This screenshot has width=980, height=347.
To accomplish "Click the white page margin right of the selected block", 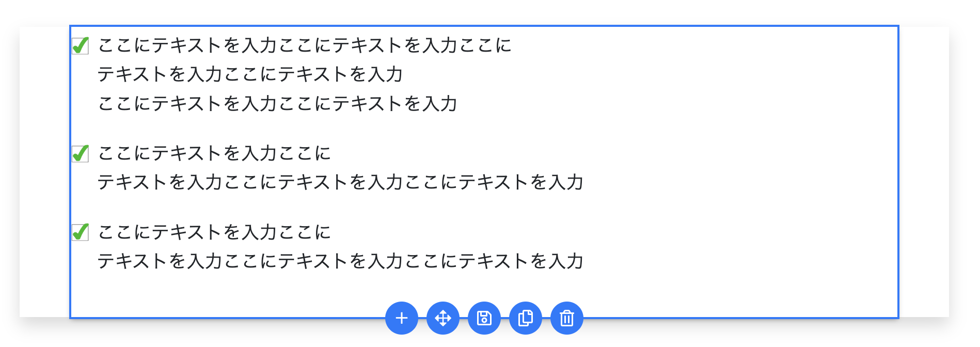I will coord(923,170).
